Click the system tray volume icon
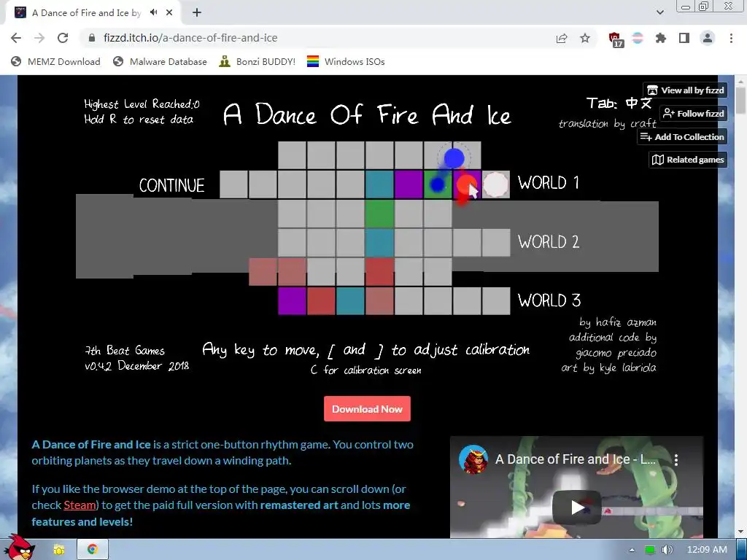The image size is (747, 560). pyautogui.click(x=667, y=550)
